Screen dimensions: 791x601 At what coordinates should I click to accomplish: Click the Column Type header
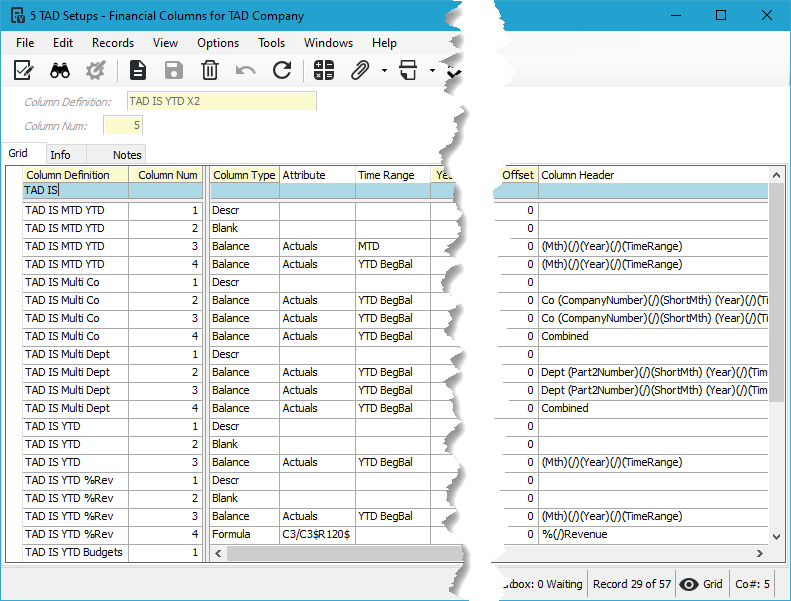(245, 175)
